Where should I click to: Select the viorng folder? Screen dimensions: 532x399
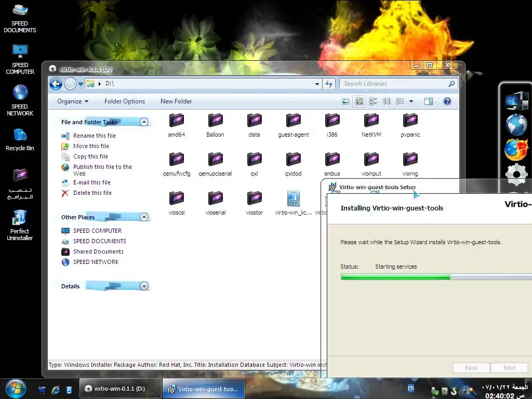[410, 164]
